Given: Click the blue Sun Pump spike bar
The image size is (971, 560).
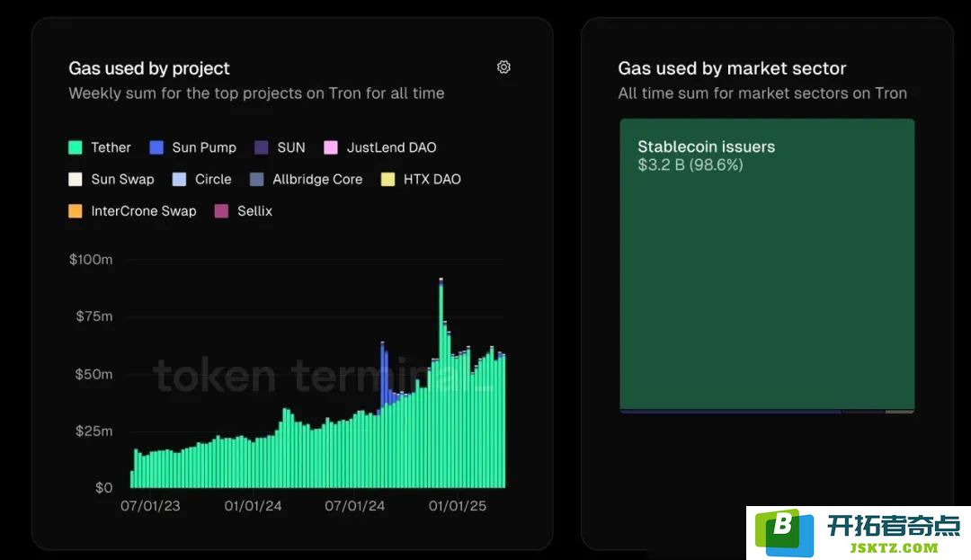Looking at the screenshot, I should coord(383,374).
